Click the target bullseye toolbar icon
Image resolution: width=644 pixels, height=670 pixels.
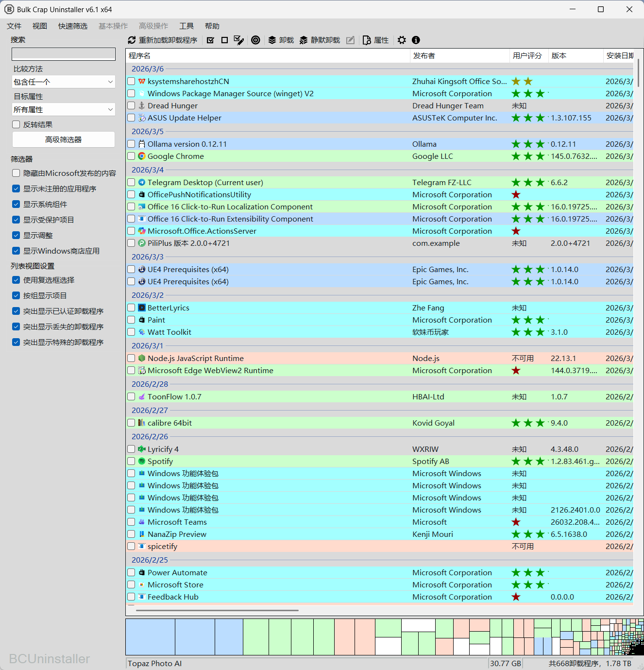coord(255,40)
